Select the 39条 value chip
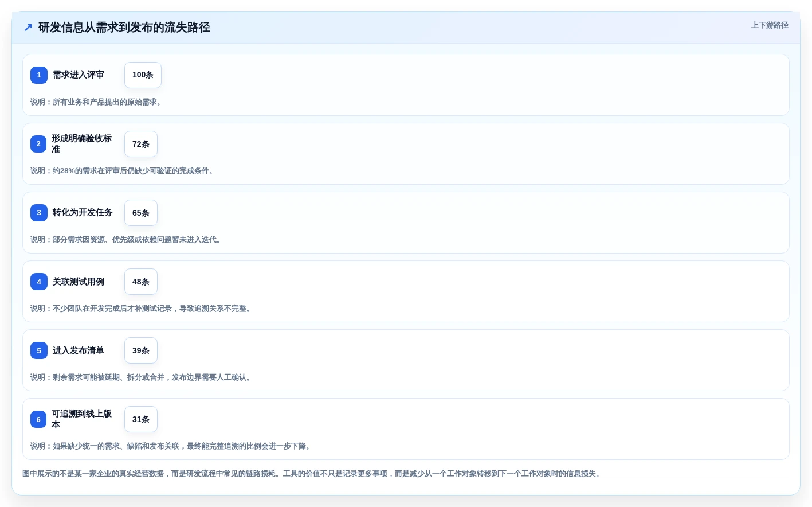 141,350
